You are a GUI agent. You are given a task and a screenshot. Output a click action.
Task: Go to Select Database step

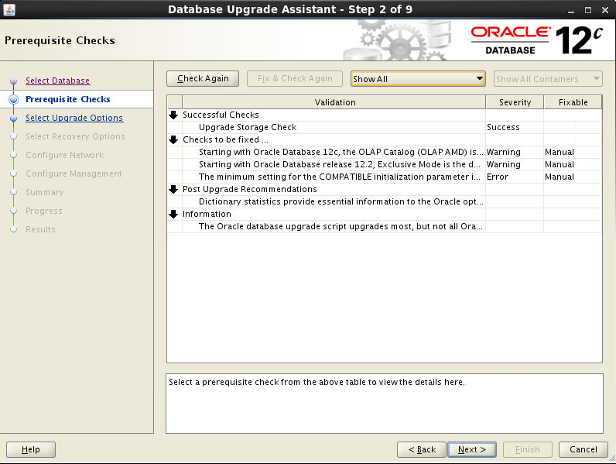click(57, 81)
